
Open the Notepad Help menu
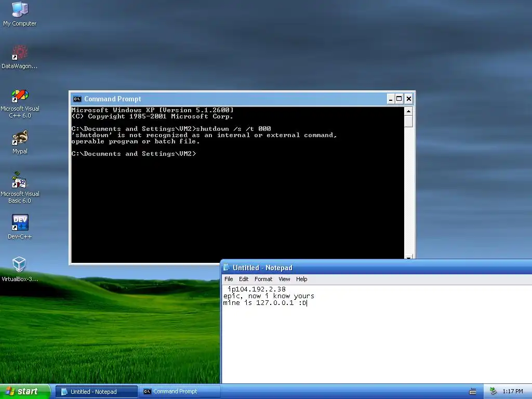[302, 279]
